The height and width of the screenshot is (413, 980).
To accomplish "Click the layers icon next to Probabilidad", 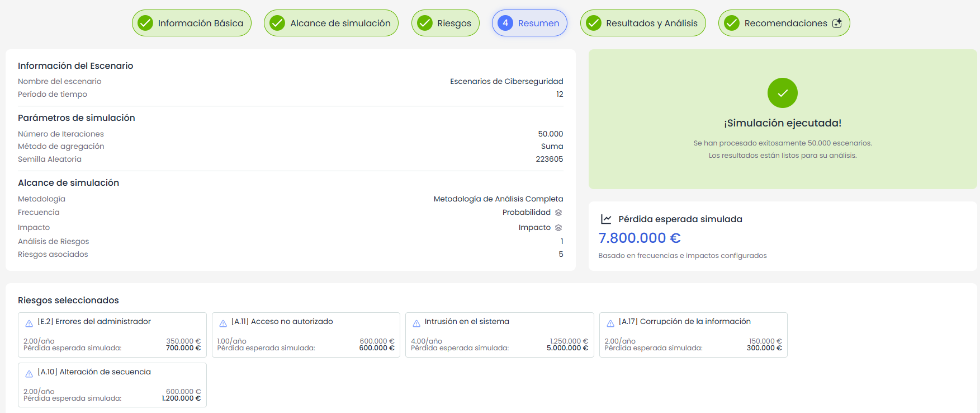I will click(558, 213).
